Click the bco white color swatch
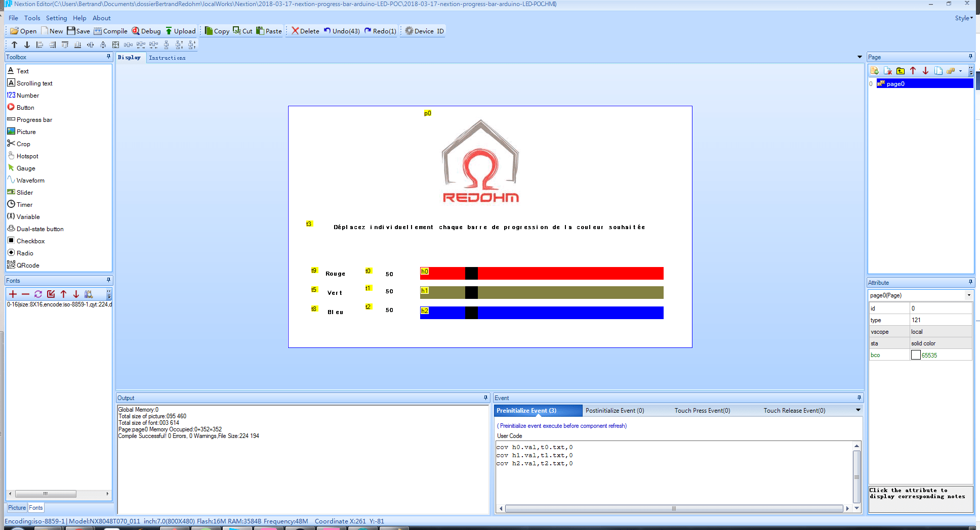 916,355
